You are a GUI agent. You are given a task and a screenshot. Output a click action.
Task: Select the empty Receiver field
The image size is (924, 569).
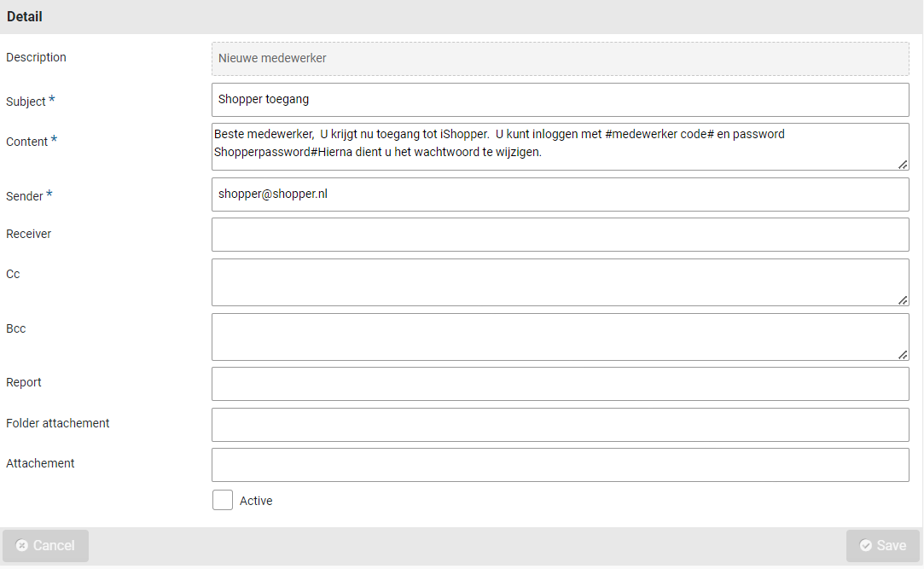560,235
